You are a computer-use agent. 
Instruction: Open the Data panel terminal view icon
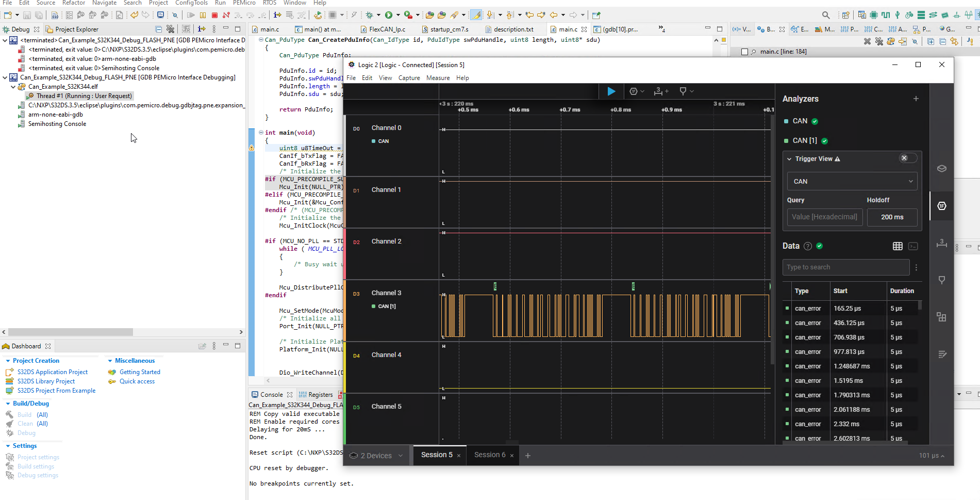click(x=913, y=246)
